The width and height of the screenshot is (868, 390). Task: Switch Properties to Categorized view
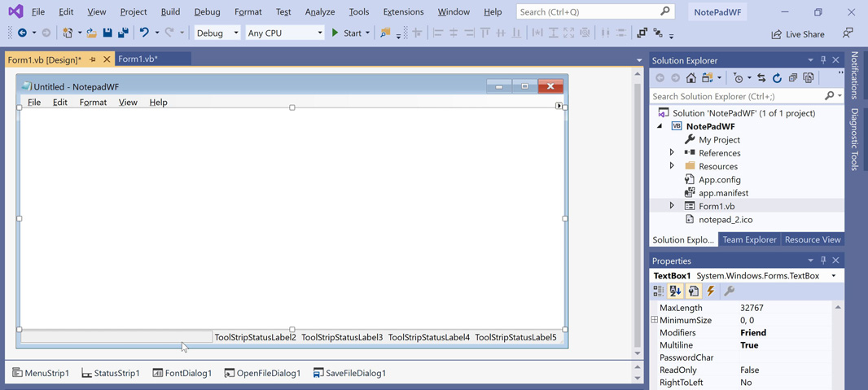point(659,291)
